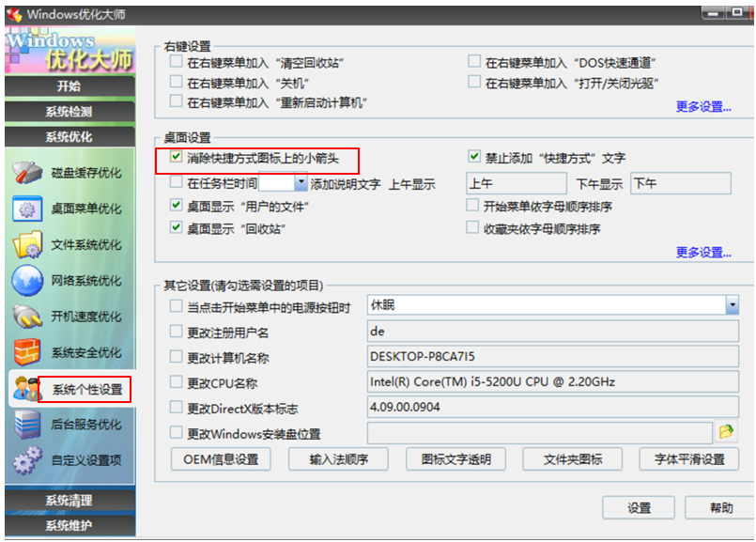Click the 文件夹图标 button
Screen dimensions: 756x542
click(x=573, y=459)
